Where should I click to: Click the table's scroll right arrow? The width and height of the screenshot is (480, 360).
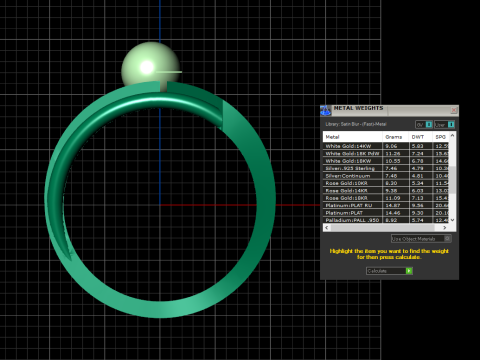[445, 228]
